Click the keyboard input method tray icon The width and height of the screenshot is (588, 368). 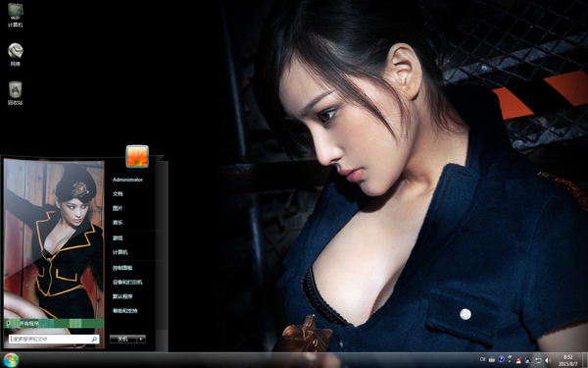coord(492,360)
